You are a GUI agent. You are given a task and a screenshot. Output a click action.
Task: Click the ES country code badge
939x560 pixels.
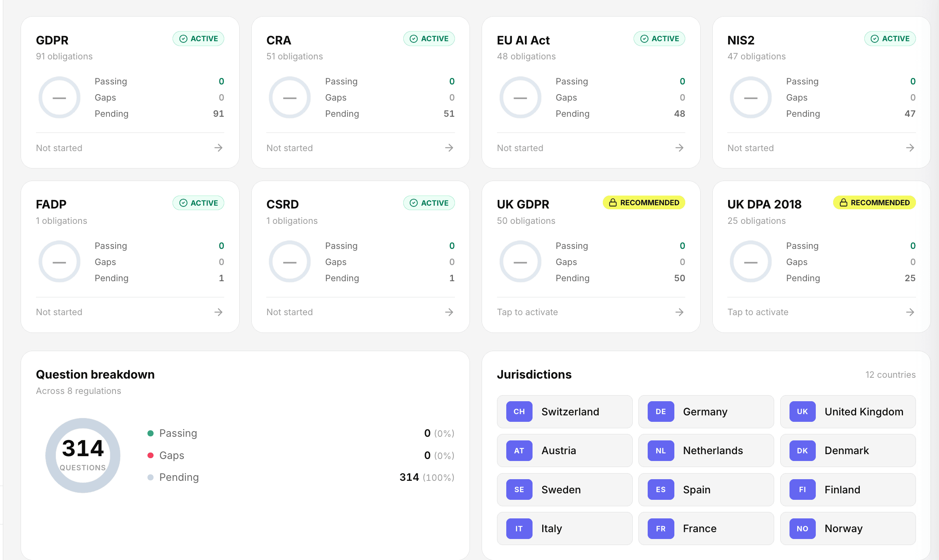point(661,489)
